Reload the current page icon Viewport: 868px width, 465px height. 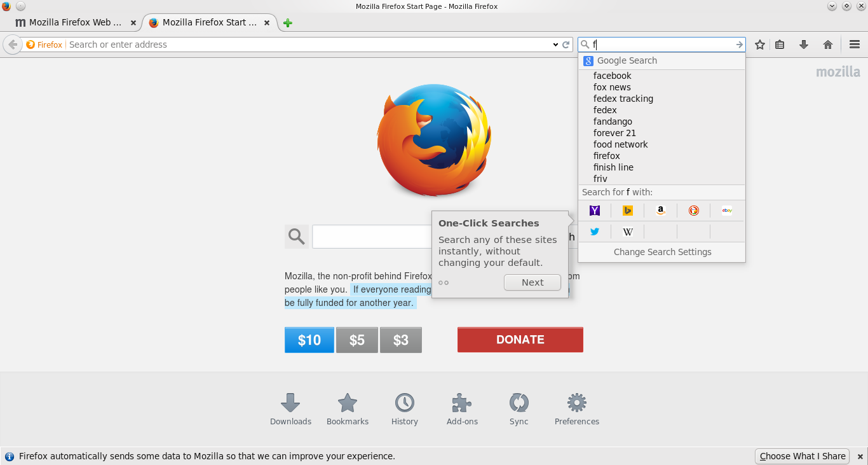[566, 45]
